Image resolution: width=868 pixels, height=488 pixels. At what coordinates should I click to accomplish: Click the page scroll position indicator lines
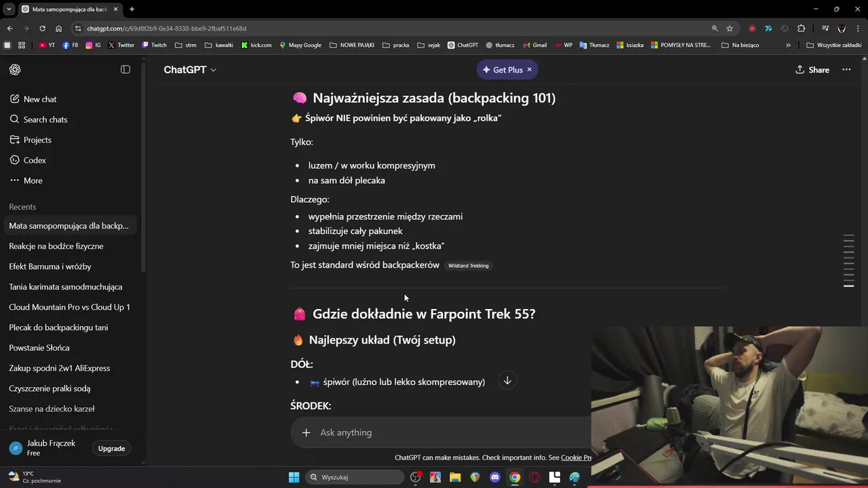848,261
